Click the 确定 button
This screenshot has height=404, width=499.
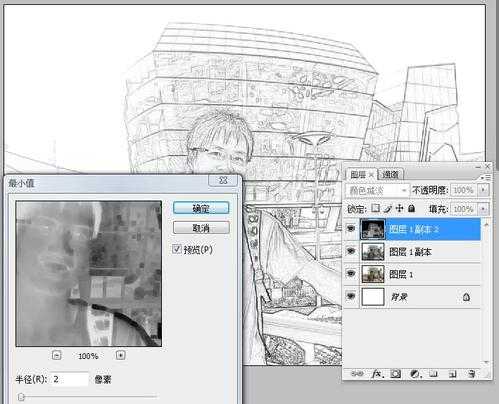[x=201, y=208]
